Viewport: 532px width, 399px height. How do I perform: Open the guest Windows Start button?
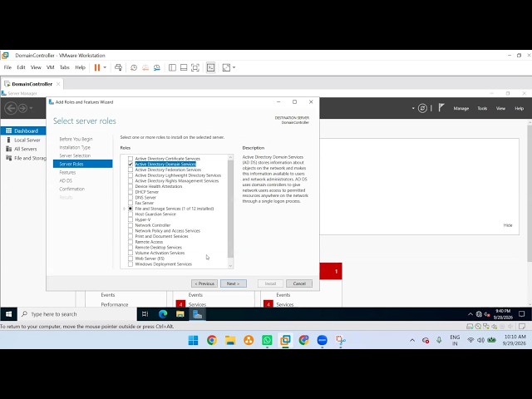(x=8, y=314)
